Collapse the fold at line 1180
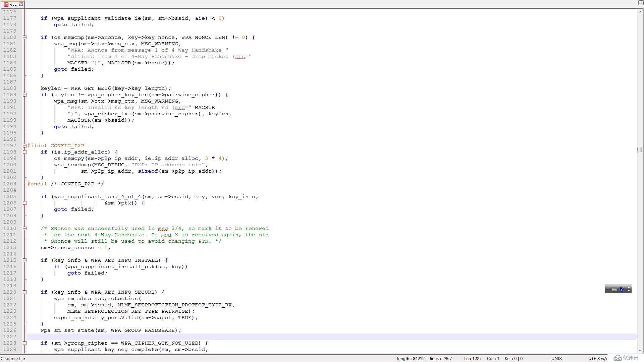644x362 pixels. [x=24, y=37]
